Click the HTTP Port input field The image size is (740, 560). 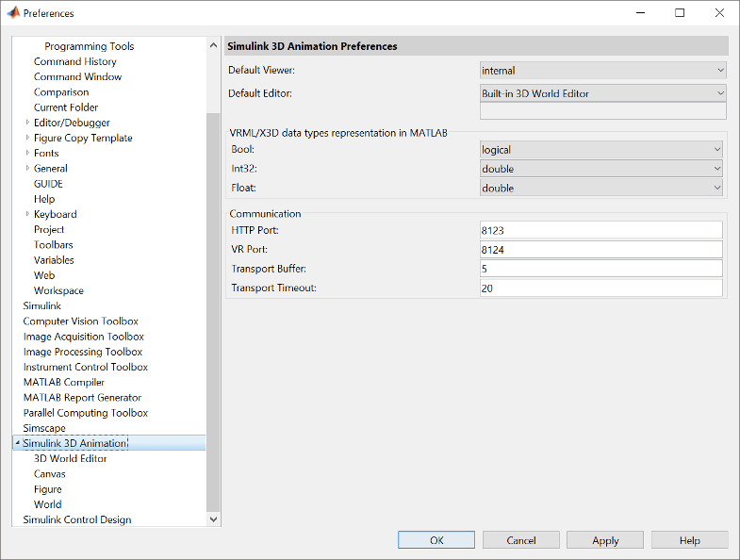pyautogui.click(x=600, y=230)
